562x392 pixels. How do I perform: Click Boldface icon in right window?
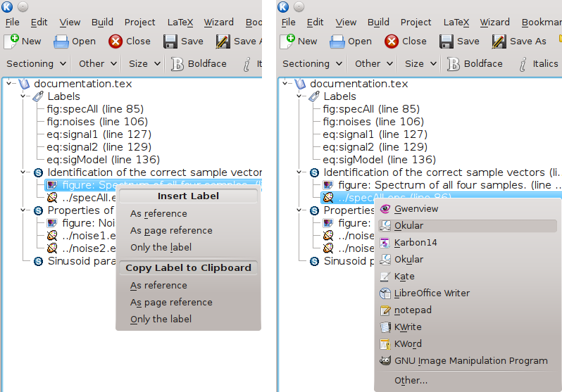coord(454,64)
